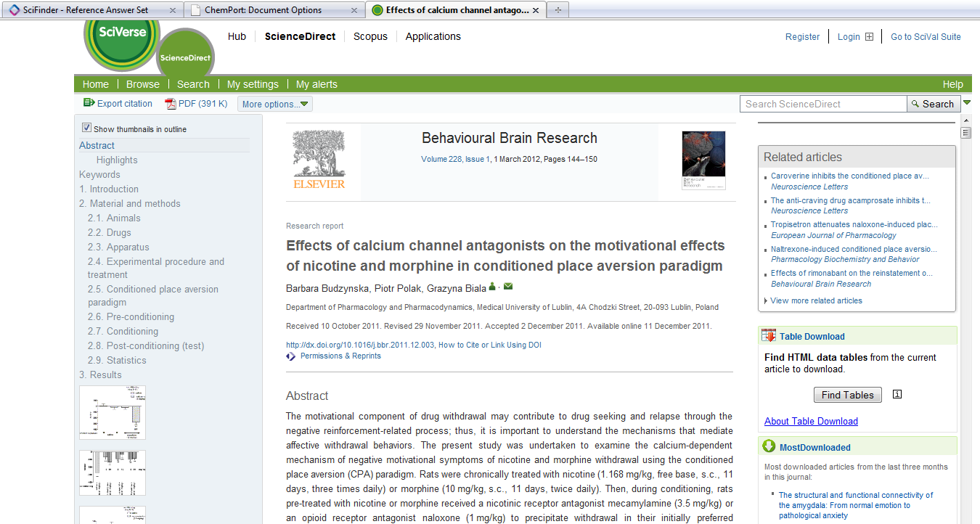Image resolution: width=980 pixels, height=524 pixels.
Task: Click the Scopus link
Action: [370, 36]
